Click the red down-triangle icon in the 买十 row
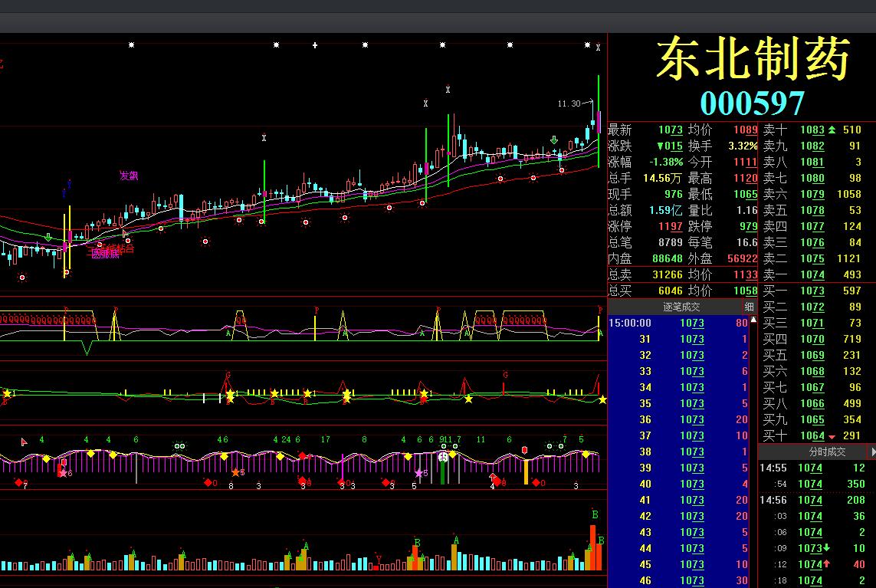Screen dimensions: 876x588 (832, 436)
